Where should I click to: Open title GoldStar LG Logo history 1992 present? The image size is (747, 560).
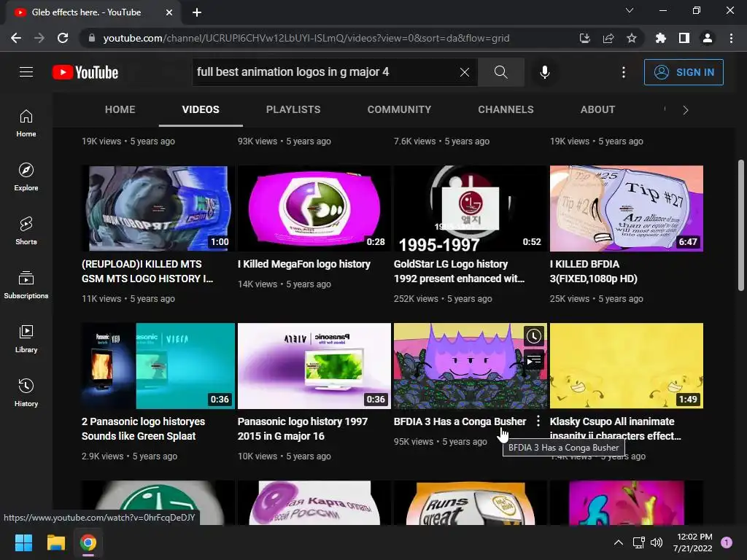[459, 271]
